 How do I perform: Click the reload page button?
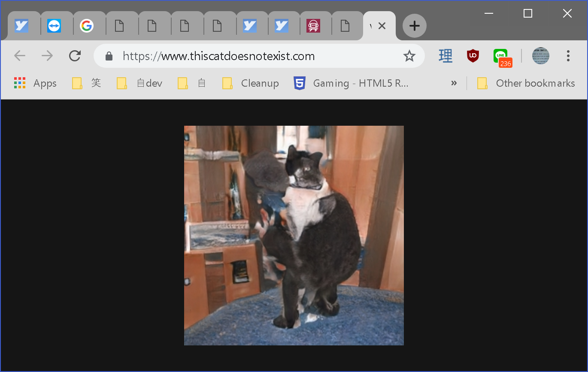coord(75,56)
